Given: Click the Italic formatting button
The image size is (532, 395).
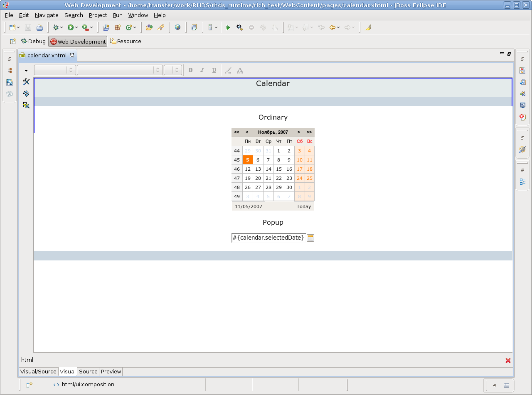Looking at the screenshot, I should pos(202,70).
